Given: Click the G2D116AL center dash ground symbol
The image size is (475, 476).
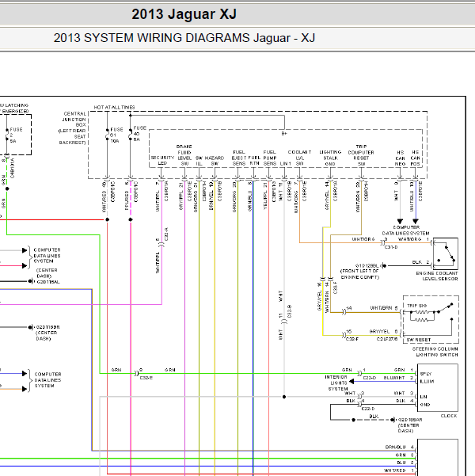Looking at the screenshot, I should (31, 281).
